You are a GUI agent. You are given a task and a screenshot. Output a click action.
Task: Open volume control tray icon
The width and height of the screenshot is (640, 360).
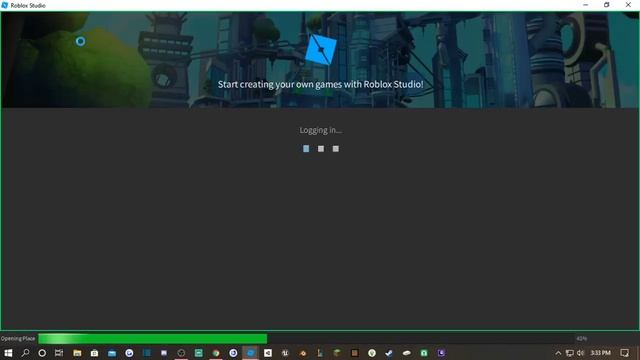[x=580, y=353]
